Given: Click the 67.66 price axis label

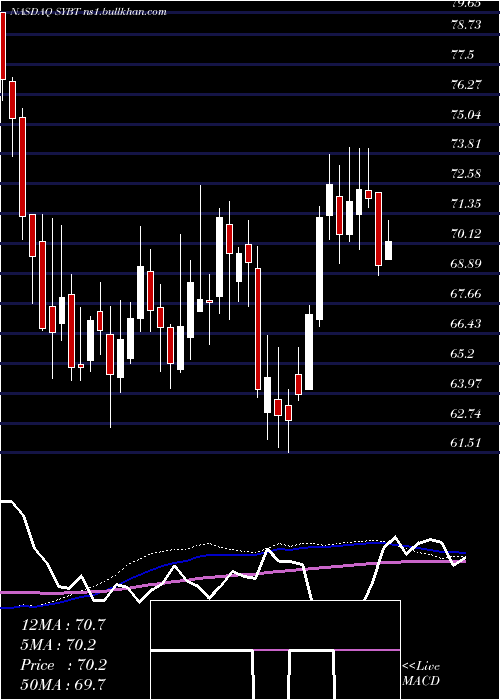Looking at the screenshot, I should tap(466, 293).
